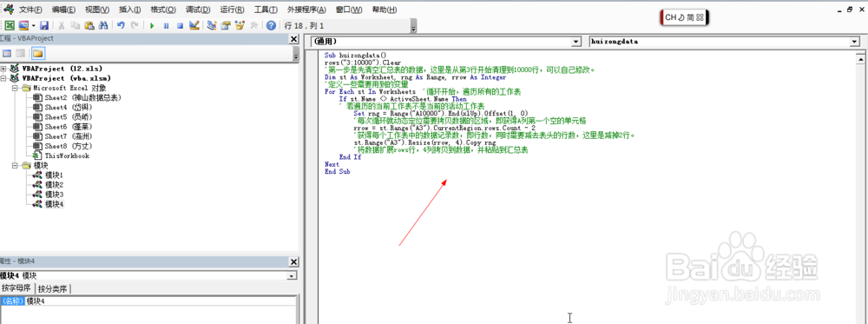Click the Redo arrow icon
This screenshot has height=324, width=868.
point(135,25)
